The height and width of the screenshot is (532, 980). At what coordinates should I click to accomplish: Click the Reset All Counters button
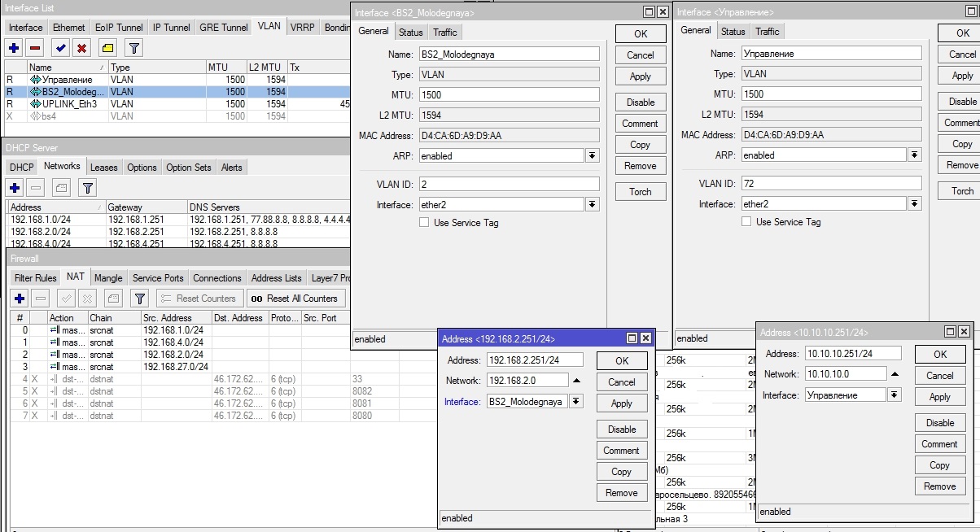[295, 299]
